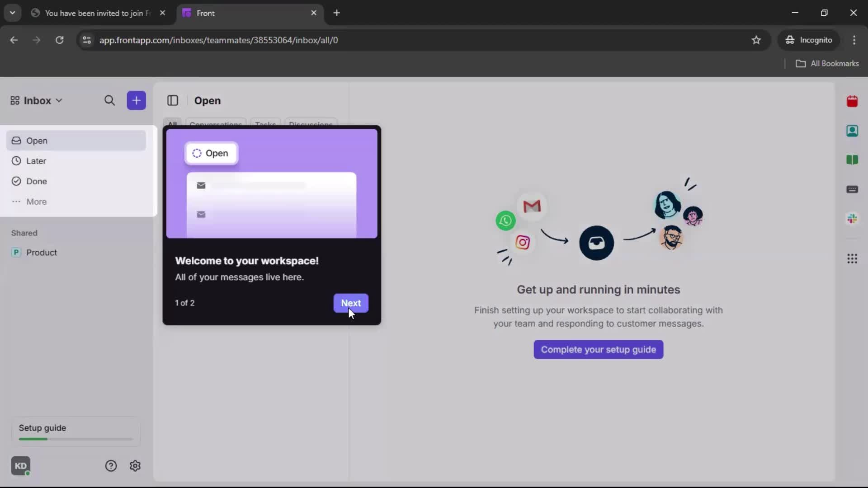Open the Slack integration icon
Screen dimensions: 868x488
(x=853, y=219)
